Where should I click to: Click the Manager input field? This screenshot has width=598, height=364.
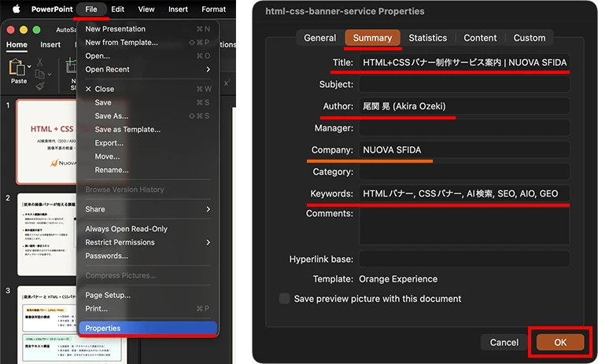tap(464, 128)
